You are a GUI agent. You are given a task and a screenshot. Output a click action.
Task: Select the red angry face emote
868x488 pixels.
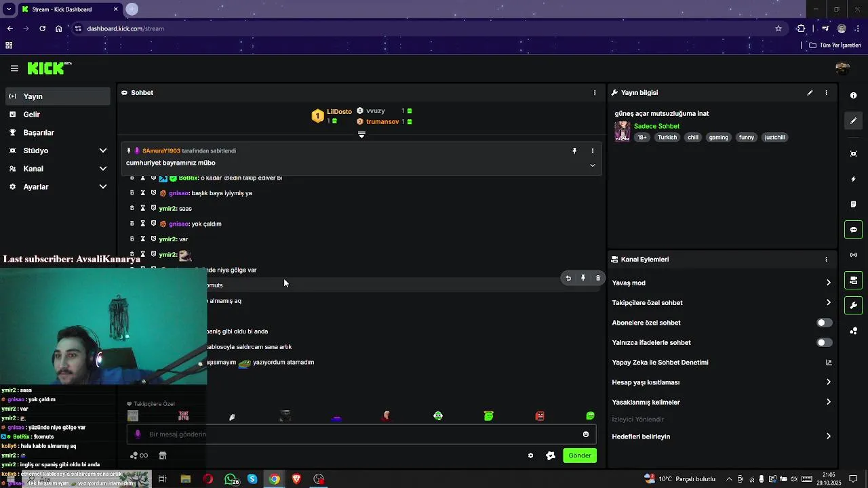point(540,416)
